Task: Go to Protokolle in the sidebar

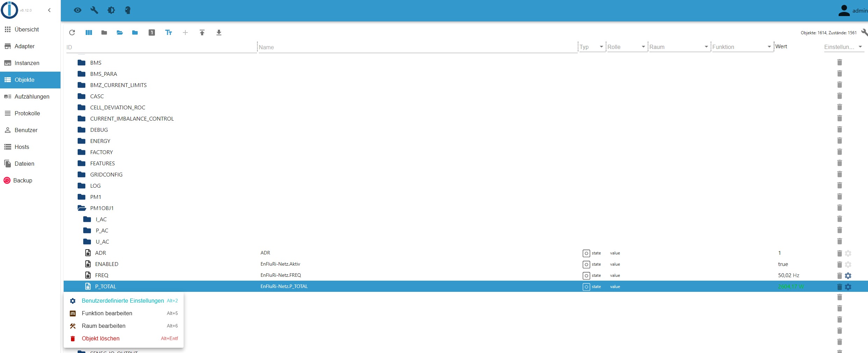Action: (27, 113)
